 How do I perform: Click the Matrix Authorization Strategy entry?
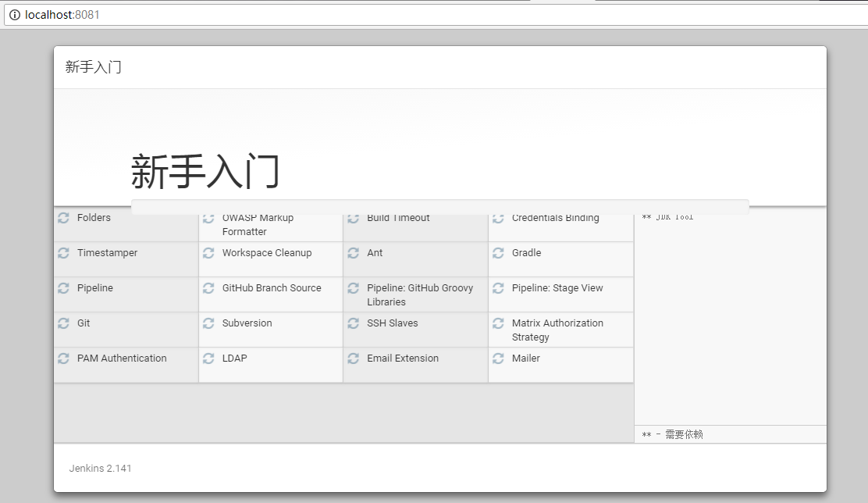(x=559, y=329)
